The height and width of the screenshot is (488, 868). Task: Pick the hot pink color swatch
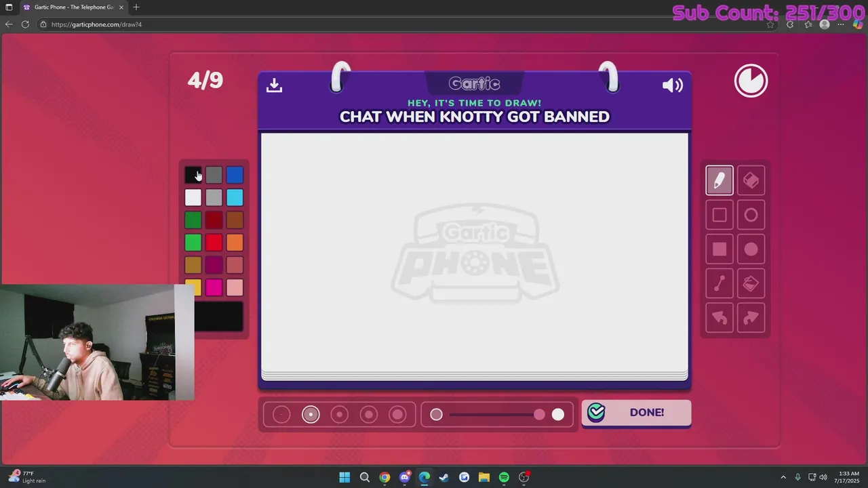pyautogui.click(x=214, y=287)
